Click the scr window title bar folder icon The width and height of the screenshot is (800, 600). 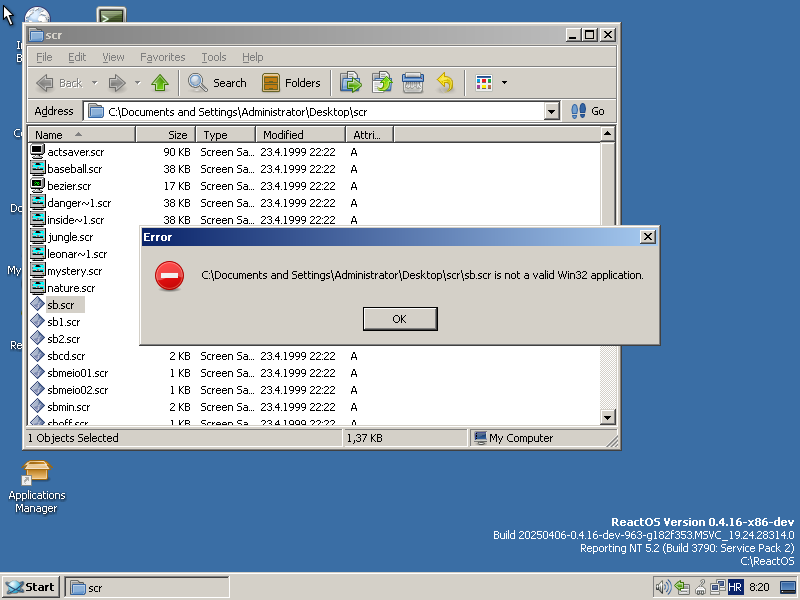(36, 35)
